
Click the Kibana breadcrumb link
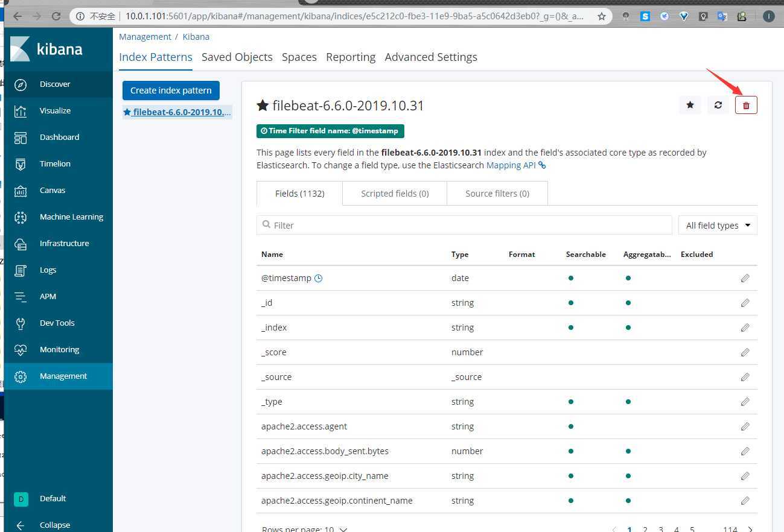pyautogui.click(x=196, y=37)
